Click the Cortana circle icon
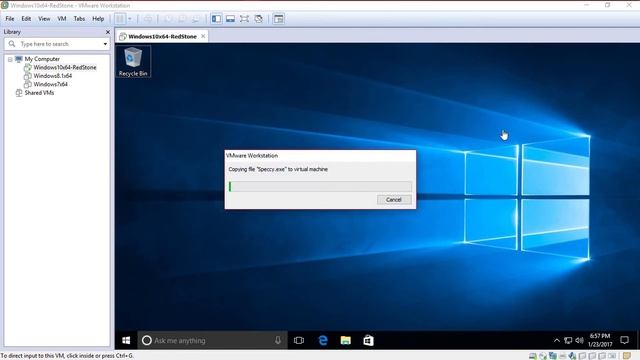Image resolution: width=640 pixels, height=360 pixels. tap(147, 340)
